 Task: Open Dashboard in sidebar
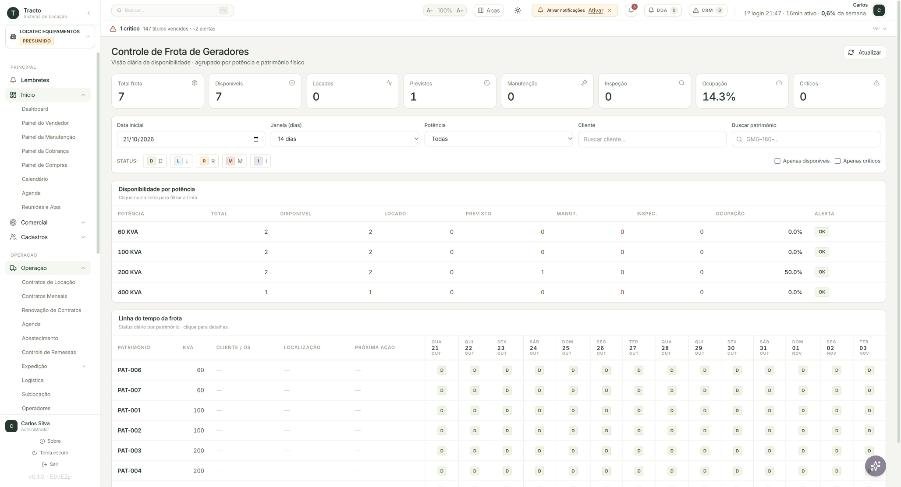pos(35,109)
